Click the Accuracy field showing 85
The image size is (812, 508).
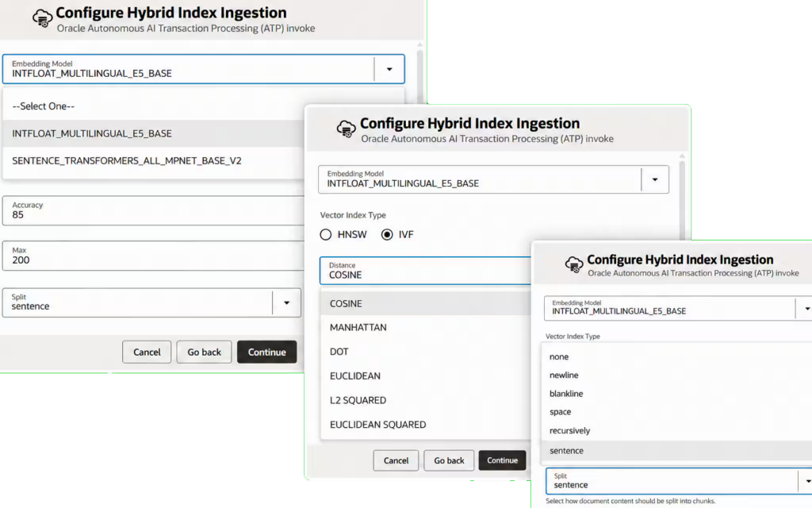tap(153, 210)
